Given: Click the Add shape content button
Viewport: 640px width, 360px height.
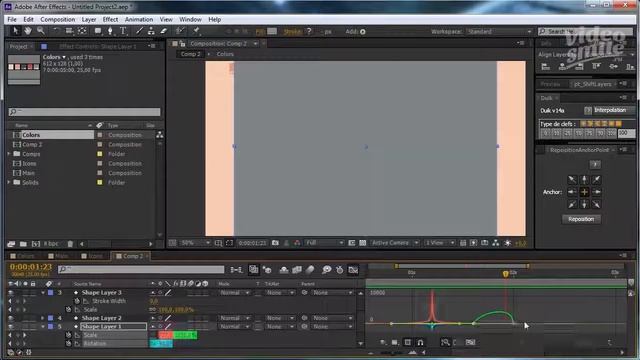Looking at the screenshot, I should tap(362, 31).
